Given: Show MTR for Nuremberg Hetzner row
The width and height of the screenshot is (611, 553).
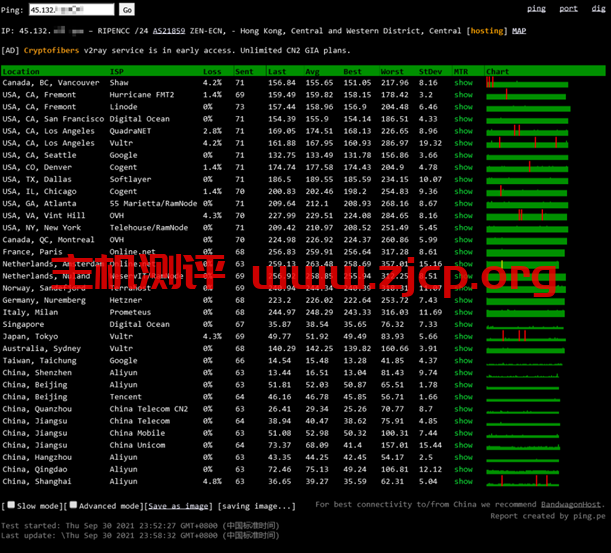Looking at the screenshot, I should click(463, 300).
